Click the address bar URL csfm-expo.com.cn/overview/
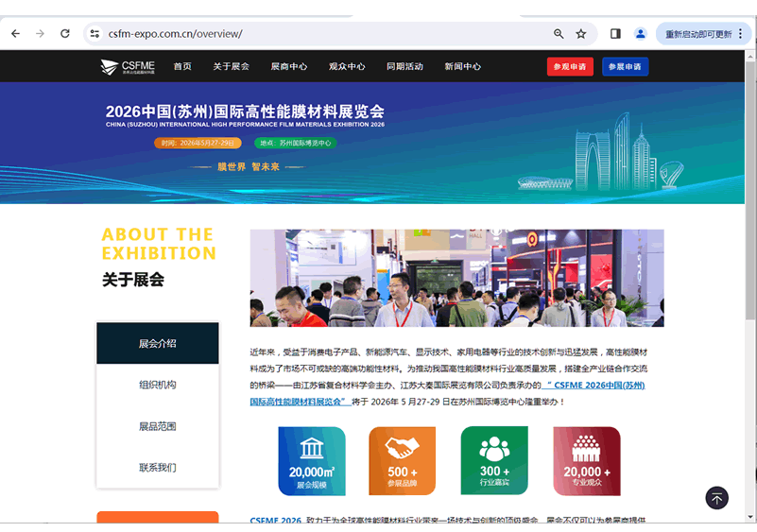 175,34
